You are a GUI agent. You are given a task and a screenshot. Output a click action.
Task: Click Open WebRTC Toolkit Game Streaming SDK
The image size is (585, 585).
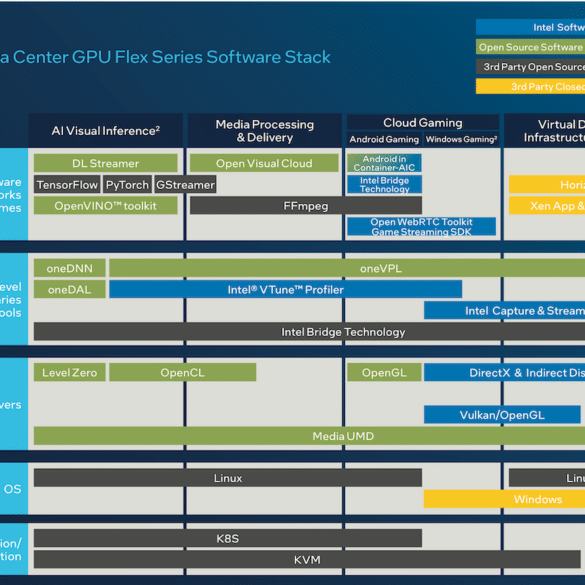422,226
